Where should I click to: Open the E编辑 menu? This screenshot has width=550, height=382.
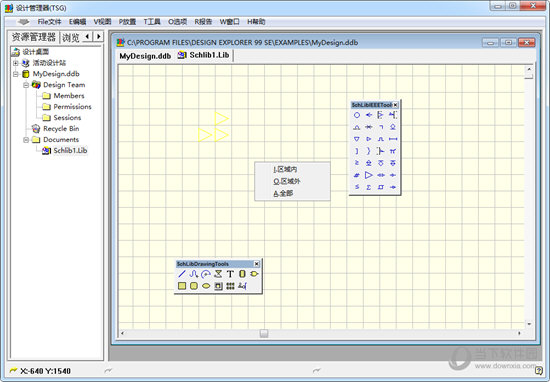(78, 22)
